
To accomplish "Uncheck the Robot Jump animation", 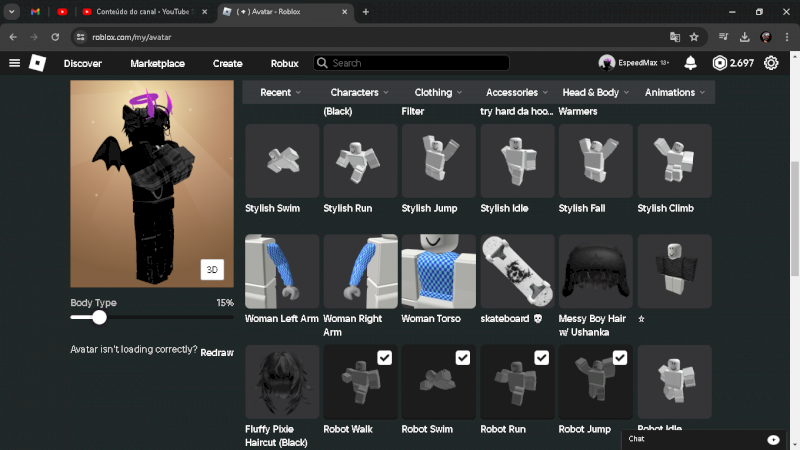I will 619,357.
